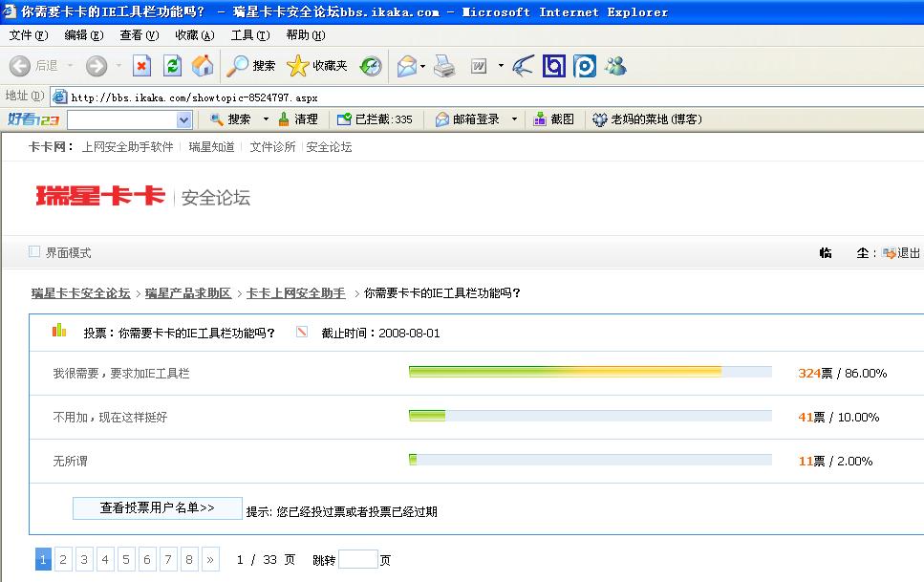Refresh the page with green arrows icon
This screenshot has width=924, height=582.
tap(172, 65)
